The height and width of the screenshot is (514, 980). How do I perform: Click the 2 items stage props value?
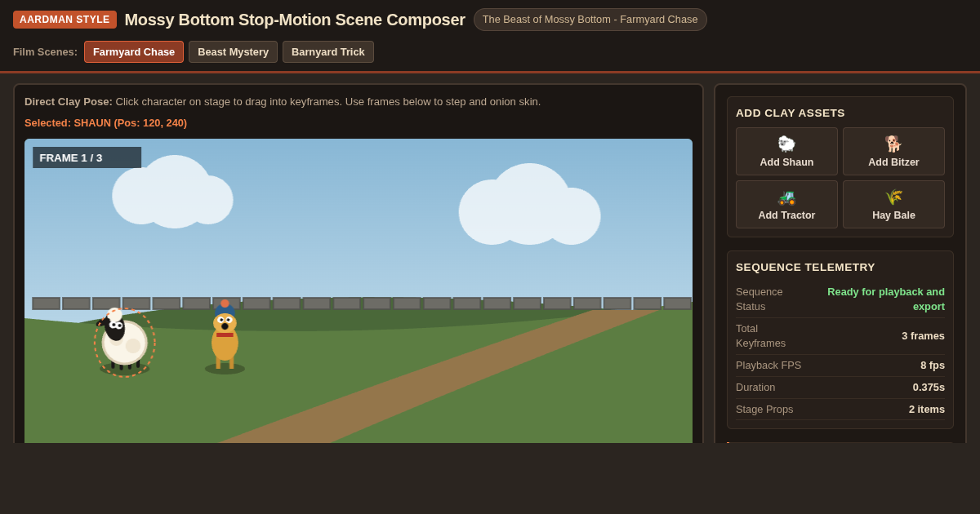[927, 410]
